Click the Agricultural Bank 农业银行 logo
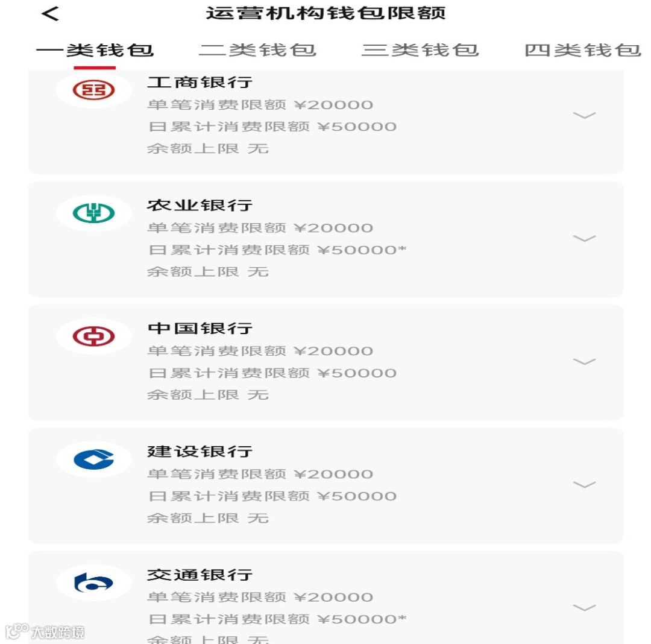Screen dimensions: 651x644 coord(94,213)
